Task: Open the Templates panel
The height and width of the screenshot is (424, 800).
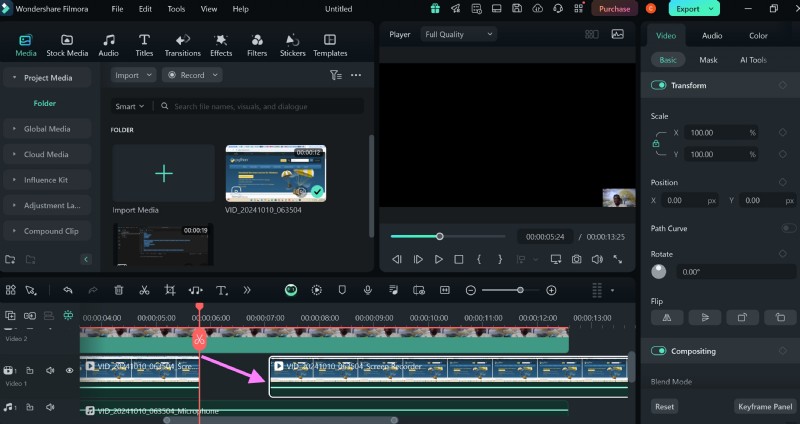Action: 330,45
